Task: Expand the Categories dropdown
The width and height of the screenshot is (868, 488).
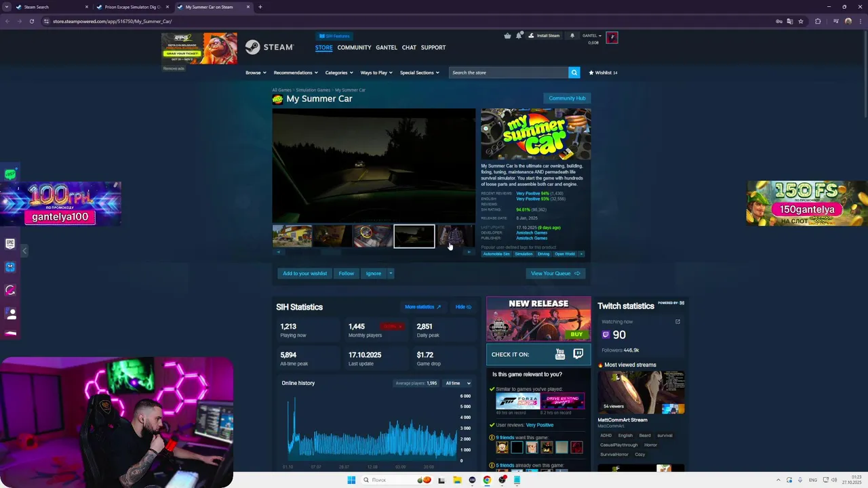Action: 339,73
